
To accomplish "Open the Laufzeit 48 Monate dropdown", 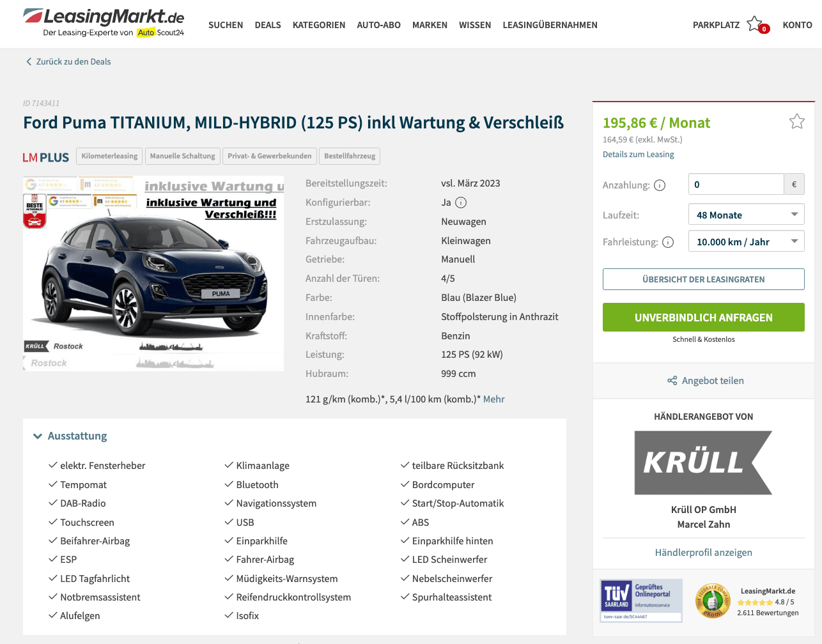I will pos(746,215).
